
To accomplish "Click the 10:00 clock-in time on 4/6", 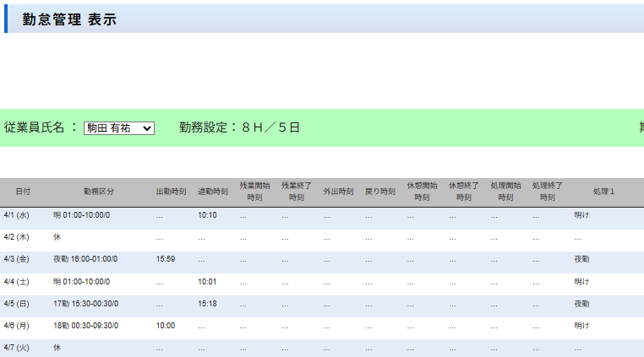I will (x=166, y=325).
